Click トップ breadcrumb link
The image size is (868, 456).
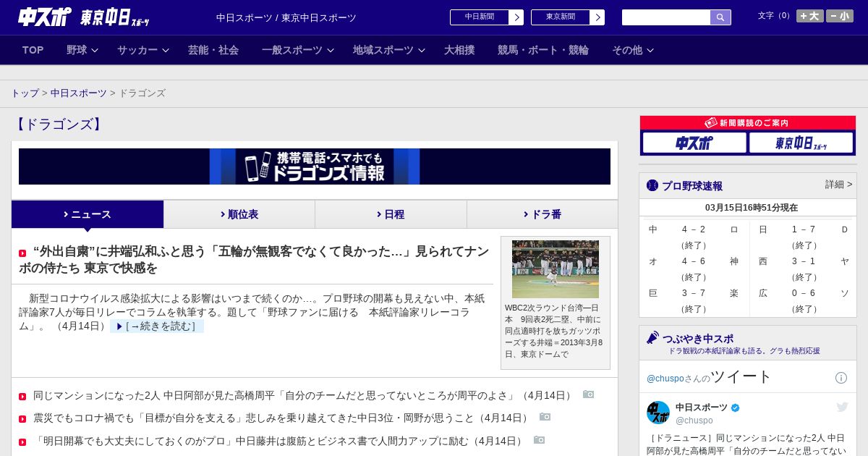pos(25,93)
